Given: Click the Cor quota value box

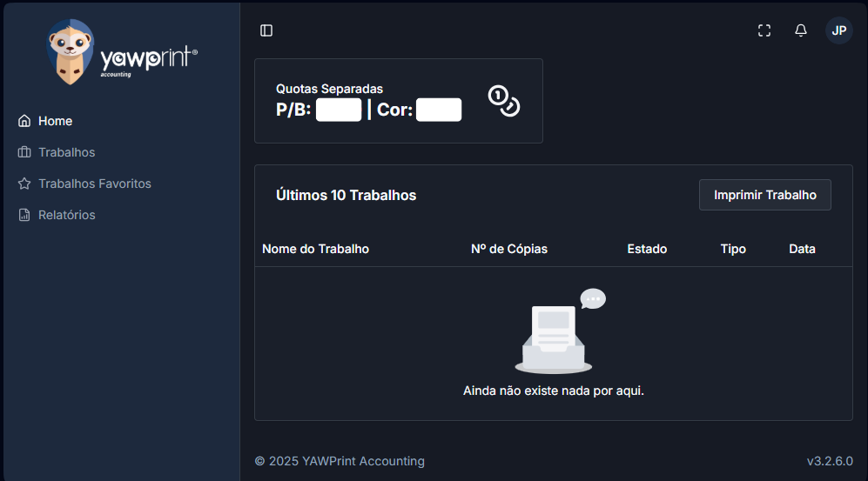Looking at the screenshot, I should 438,110.
